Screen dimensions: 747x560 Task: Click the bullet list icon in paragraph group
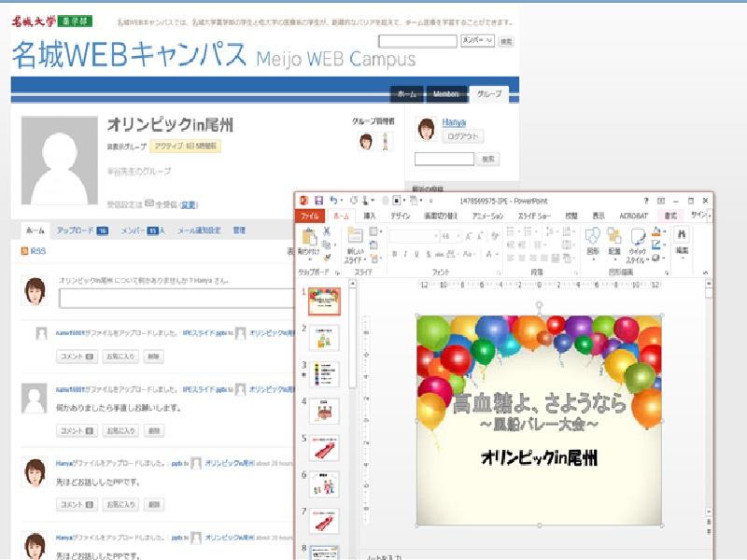pyautogui.click(x=510, y=231)
